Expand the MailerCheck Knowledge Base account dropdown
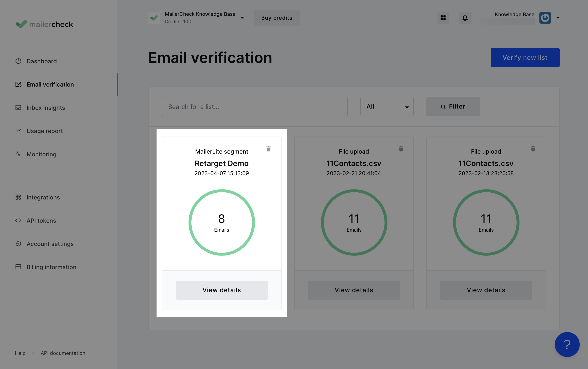 coord(242,18)
